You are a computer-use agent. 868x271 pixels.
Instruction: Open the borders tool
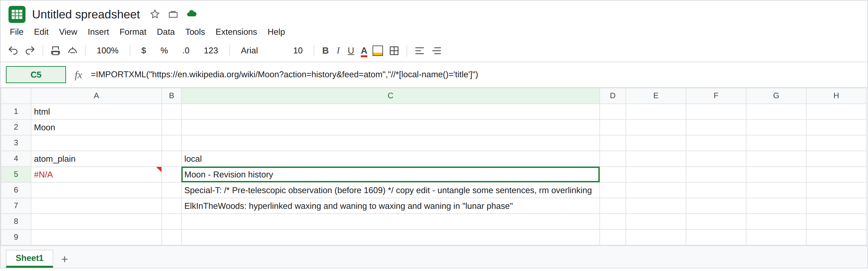point(394,51)
